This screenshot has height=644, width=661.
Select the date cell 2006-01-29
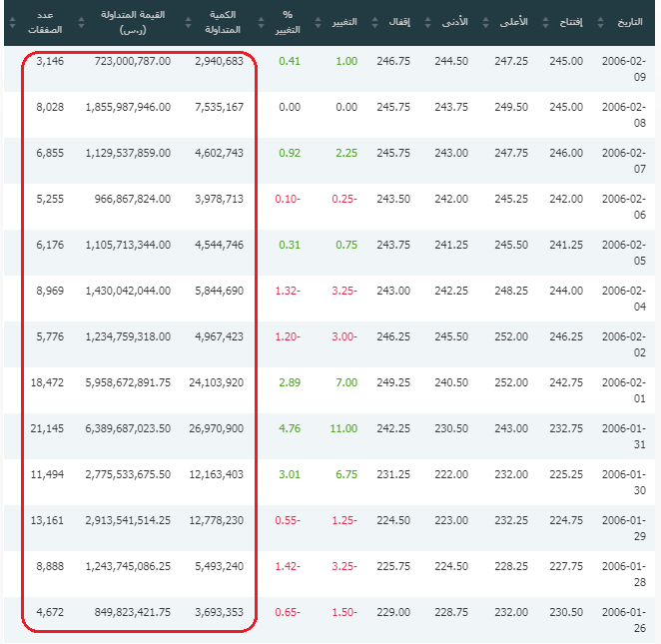[623, 528]
